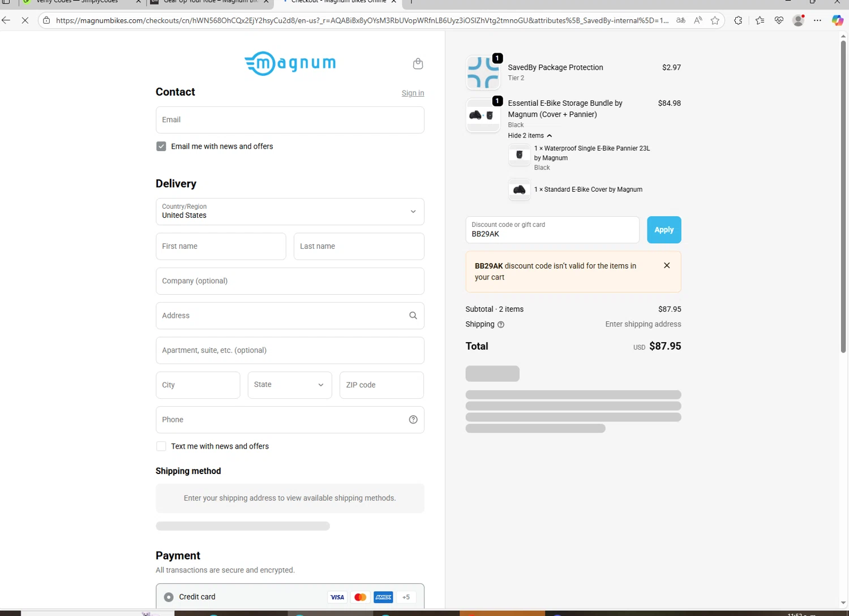This screenshot has height=616, width=849.
Task: Dismiss the invalid discount code message
Action: point(667,265)
